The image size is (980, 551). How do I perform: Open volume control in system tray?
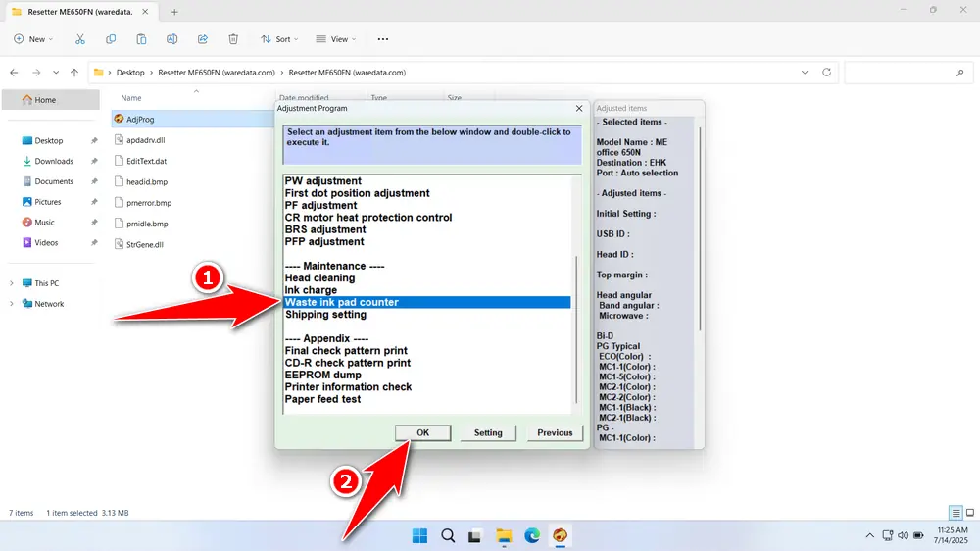904,535
